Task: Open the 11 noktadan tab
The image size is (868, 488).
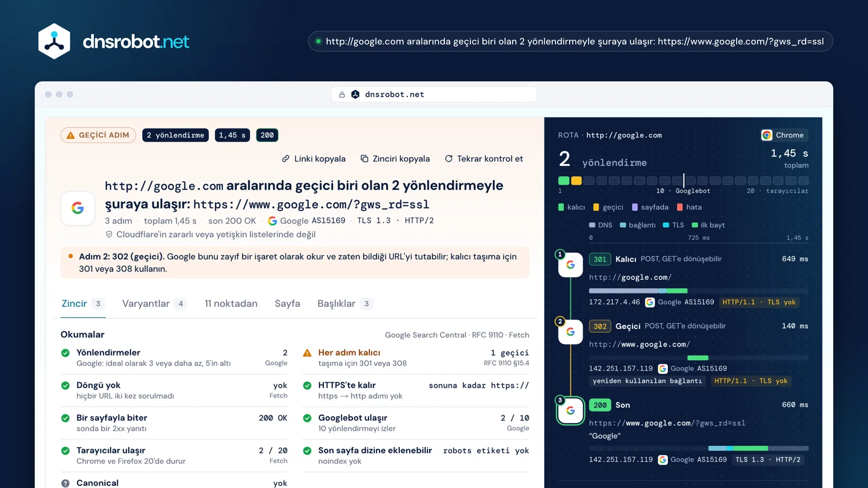Action: (231, 304)
